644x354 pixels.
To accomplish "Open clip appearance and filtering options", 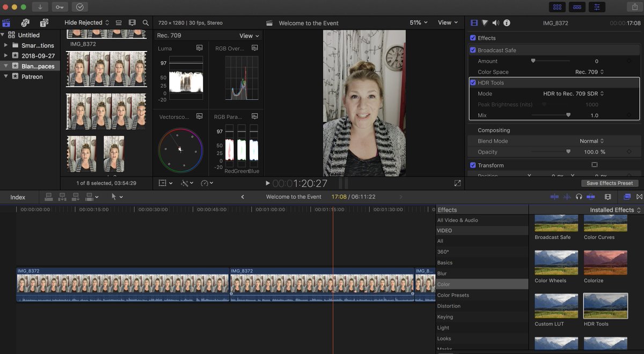I will (x=132, y=23).
